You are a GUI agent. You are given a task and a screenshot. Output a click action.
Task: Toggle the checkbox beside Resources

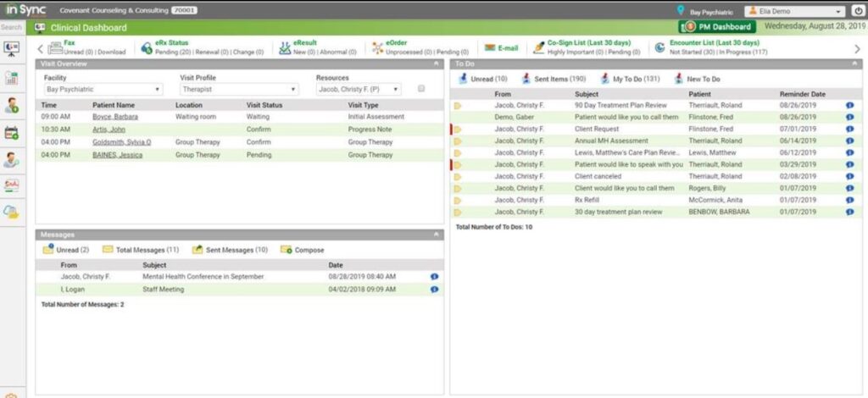click(x=422, y=88)
